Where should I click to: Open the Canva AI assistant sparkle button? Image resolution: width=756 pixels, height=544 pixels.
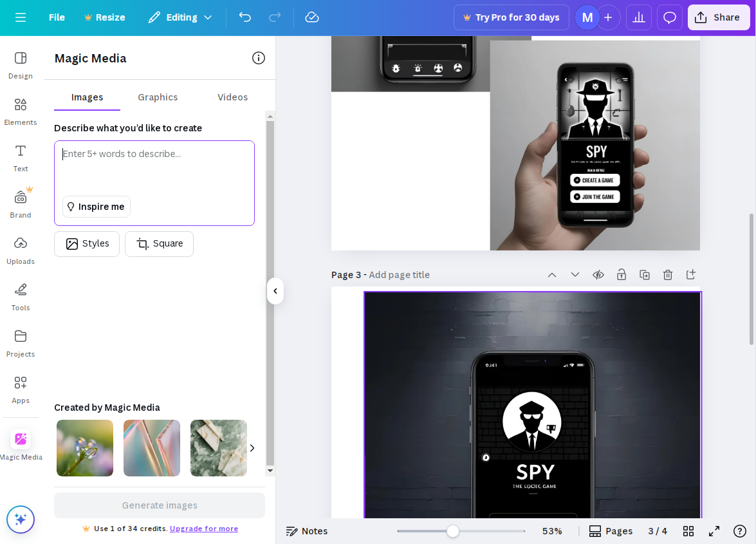click(20, 520)
